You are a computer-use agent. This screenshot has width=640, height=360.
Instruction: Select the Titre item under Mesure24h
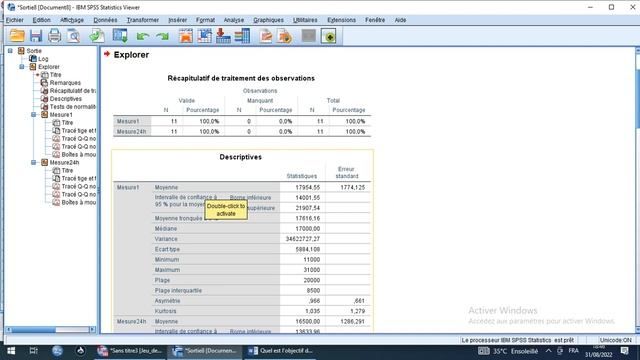[67, 171]
